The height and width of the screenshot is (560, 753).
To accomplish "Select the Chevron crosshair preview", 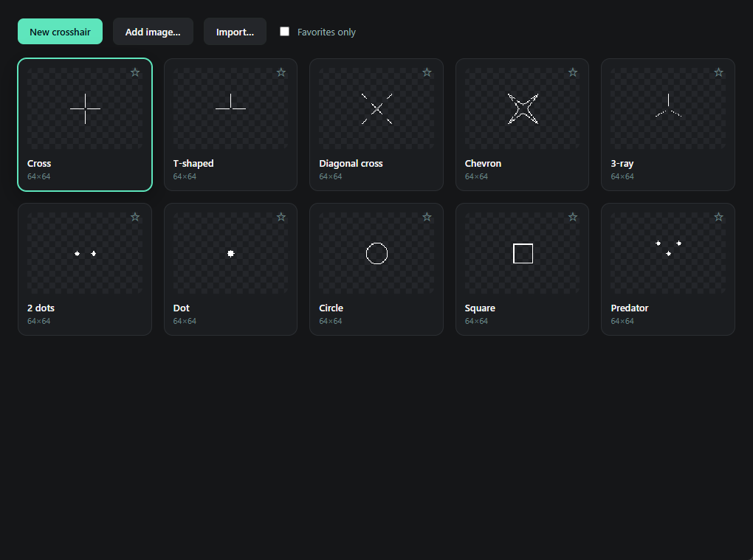I will [x=523, y=108].
